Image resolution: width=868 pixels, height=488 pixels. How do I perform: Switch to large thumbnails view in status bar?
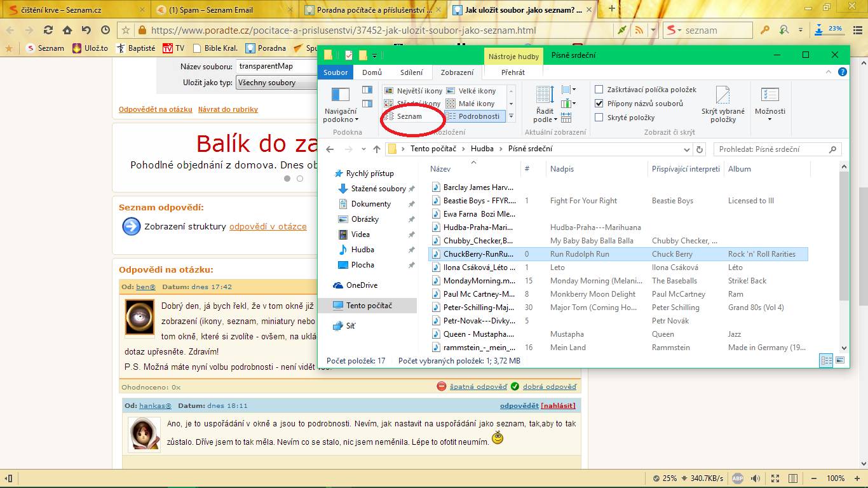839,360
